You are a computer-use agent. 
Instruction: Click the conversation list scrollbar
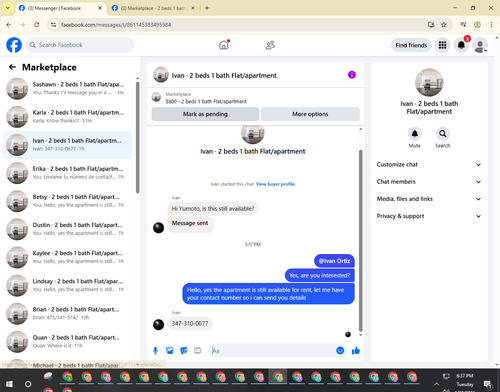click(137, 137)
